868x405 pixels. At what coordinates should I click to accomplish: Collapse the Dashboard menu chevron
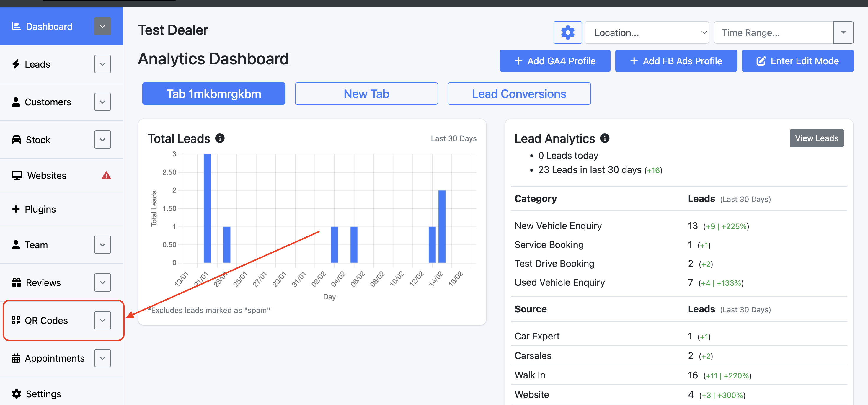[x=102, y=26]
